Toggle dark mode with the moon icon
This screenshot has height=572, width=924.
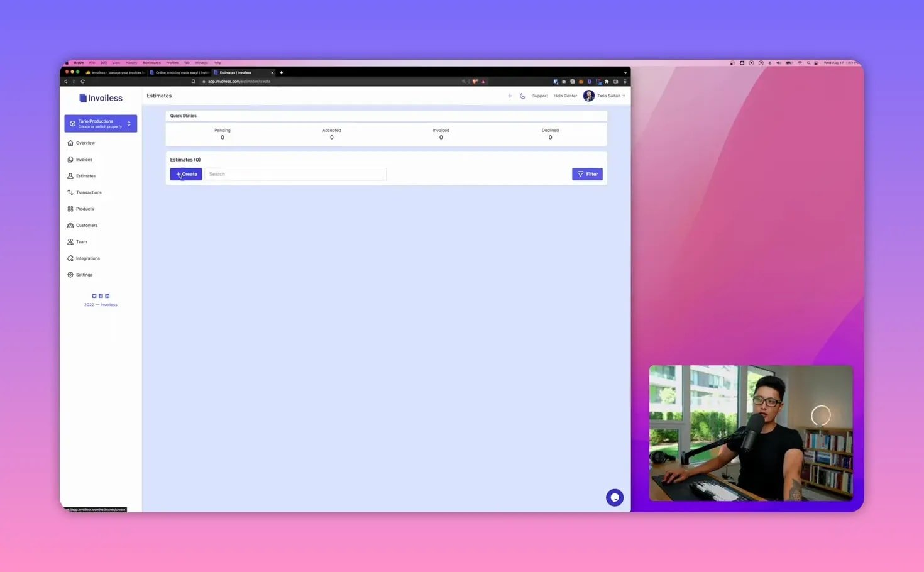pyautogui.click(x=523, y=96)
